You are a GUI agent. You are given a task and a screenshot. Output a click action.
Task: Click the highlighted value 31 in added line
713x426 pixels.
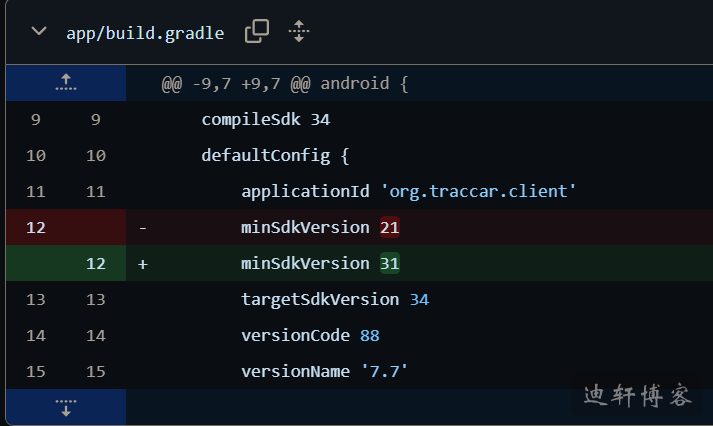[390, 263]
